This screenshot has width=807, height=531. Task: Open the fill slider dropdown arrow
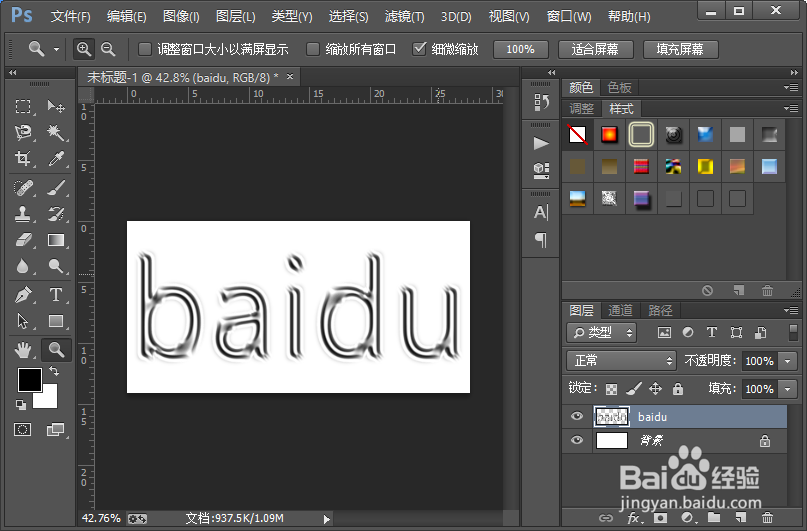click(787, 389)
